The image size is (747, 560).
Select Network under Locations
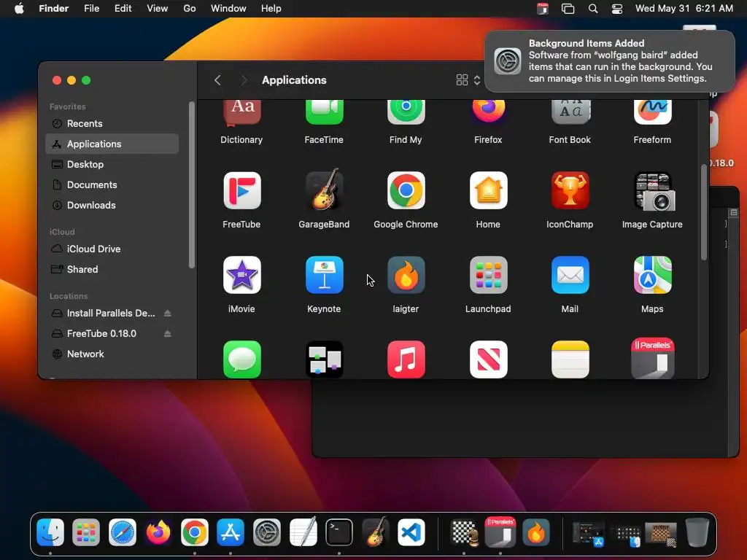click(112, 354)
